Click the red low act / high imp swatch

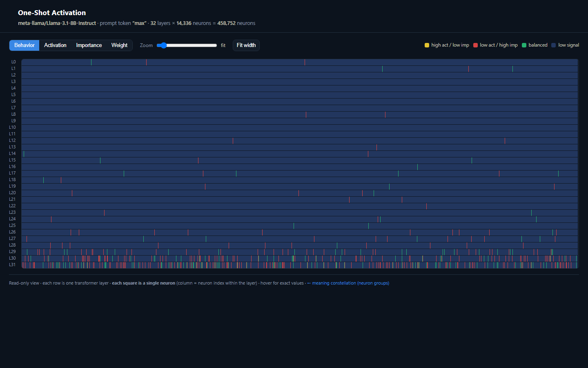[475, 45]
